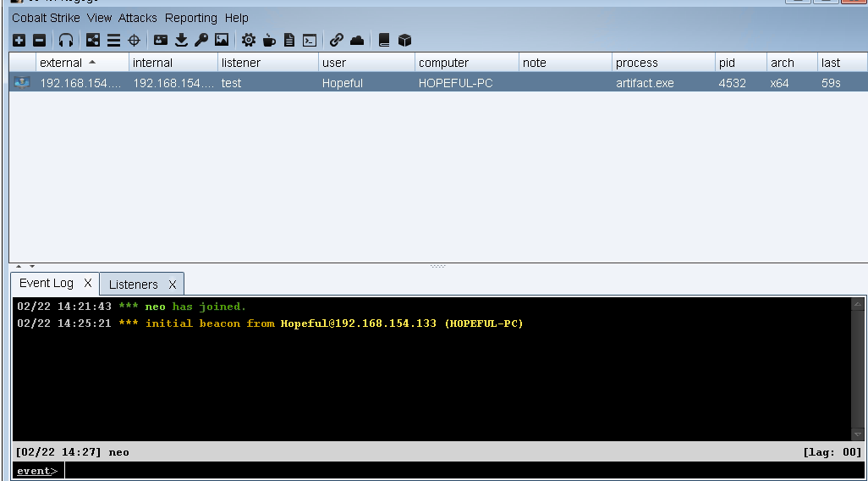Click the x64 arch cell
Screen dimensions: 868x481
pyautogui.click(x=792, y=83)
